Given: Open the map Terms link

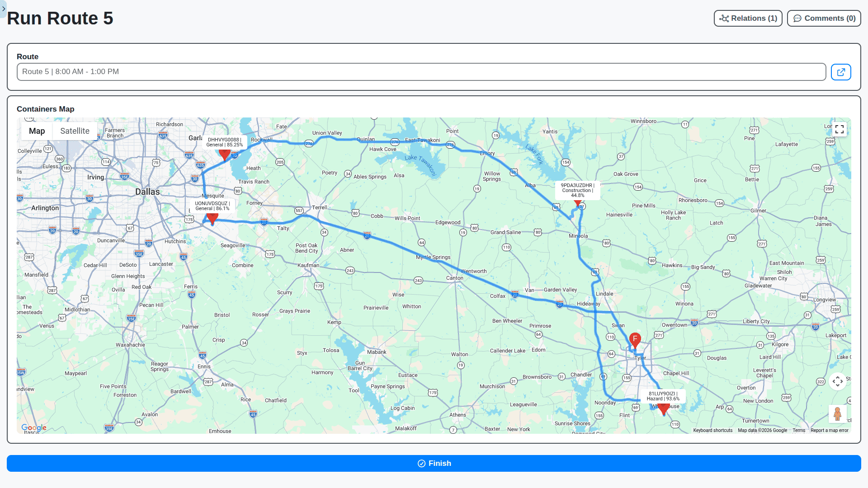Looking at the screenshot, I should (798, 430).
